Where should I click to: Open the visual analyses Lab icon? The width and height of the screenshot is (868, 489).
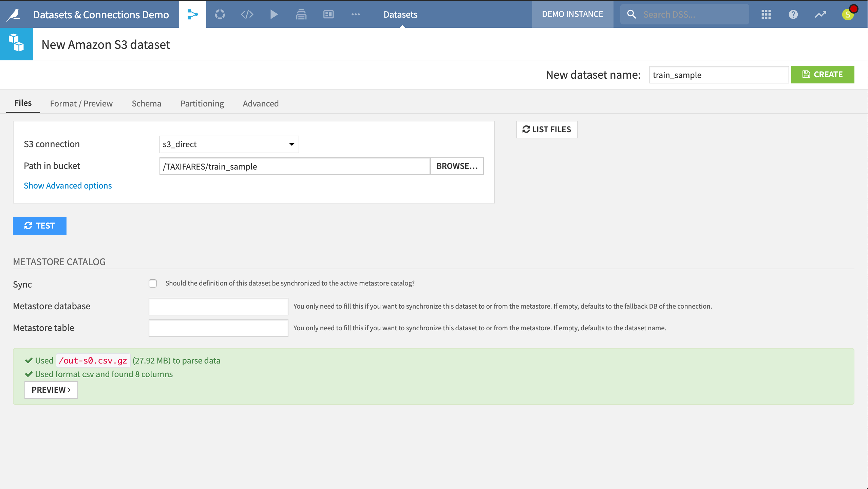point(219,14)
